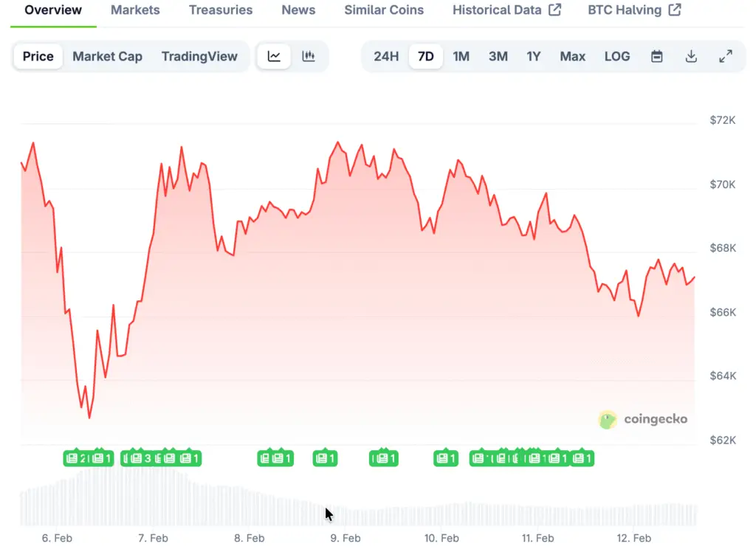
Task: Select the Market Cap chart mode
Action: click(x=107, y=57)
